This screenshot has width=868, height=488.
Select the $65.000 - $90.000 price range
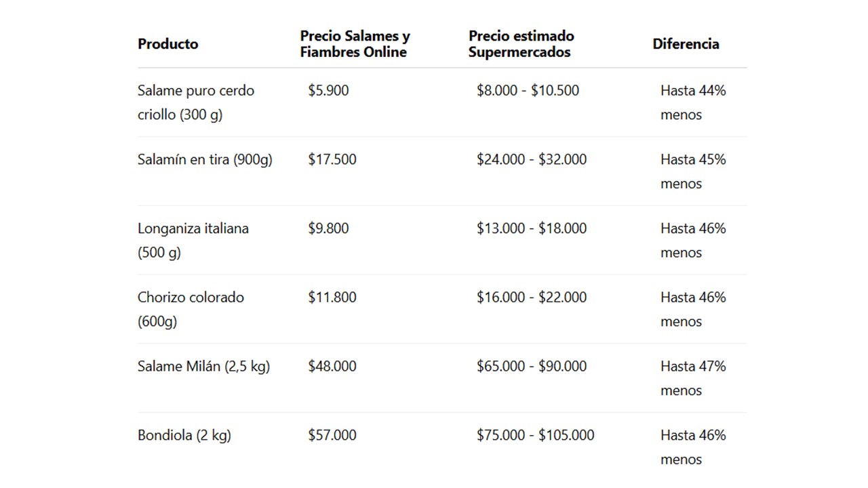(532, 366)
